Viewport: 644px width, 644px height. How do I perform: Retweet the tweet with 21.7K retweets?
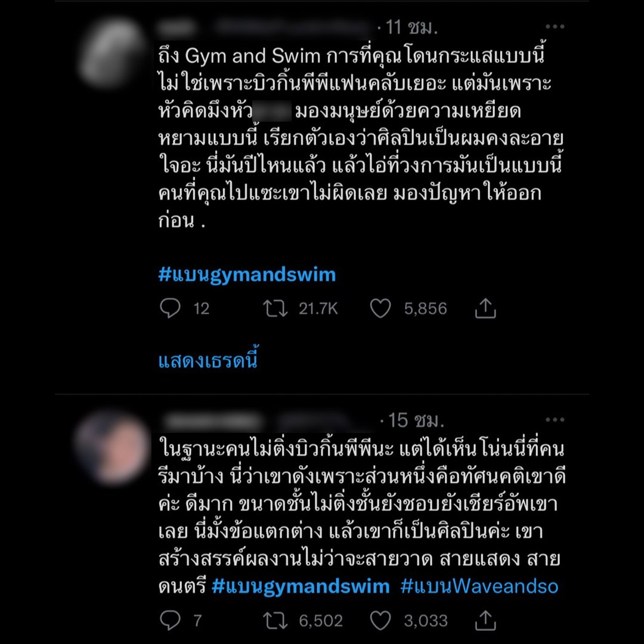point(275,308)
